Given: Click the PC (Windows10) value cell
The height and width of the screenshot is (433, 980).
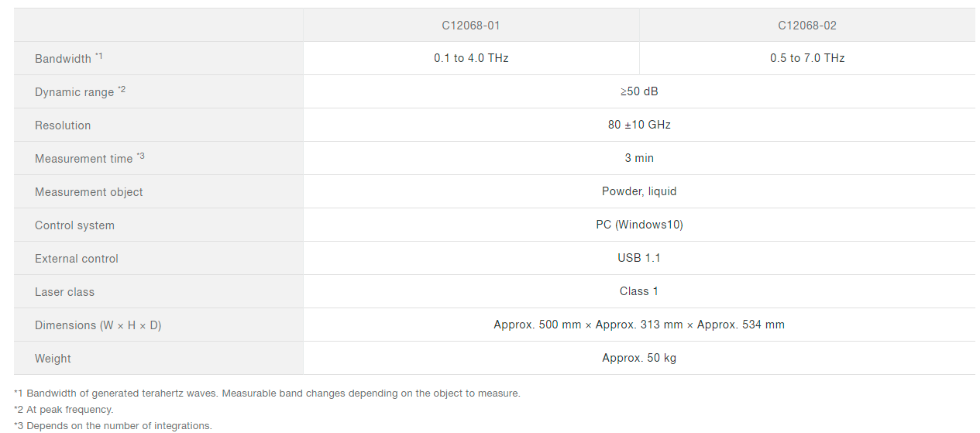Looking at the screenshot, I should [x=639, y=225].
